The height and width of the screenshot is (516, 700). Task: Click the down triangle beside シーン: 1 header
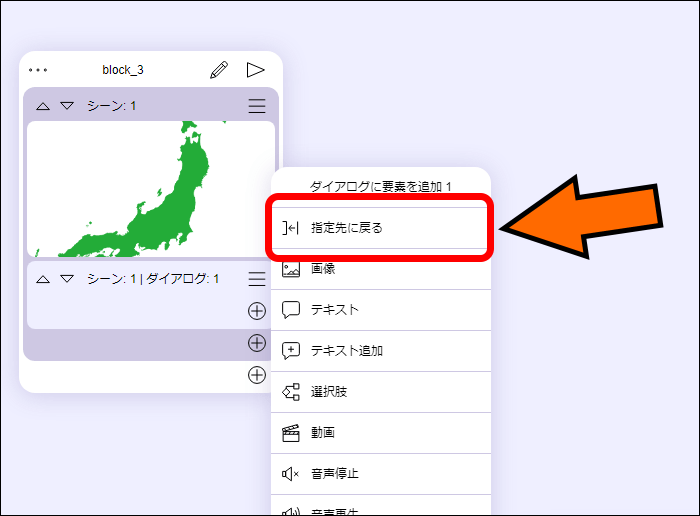(x=67, y=106)
